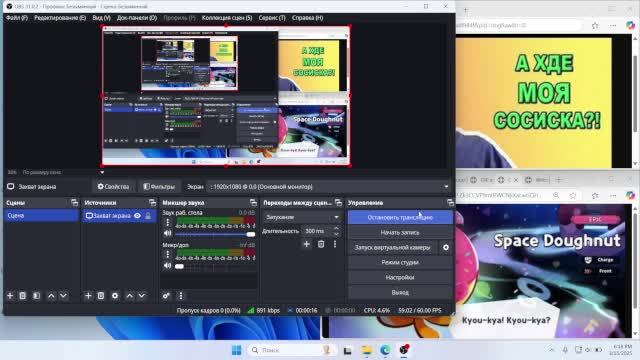640x360 pixels.
Task: Open the Коллекция сцен menu
Action: coord(227,18)
